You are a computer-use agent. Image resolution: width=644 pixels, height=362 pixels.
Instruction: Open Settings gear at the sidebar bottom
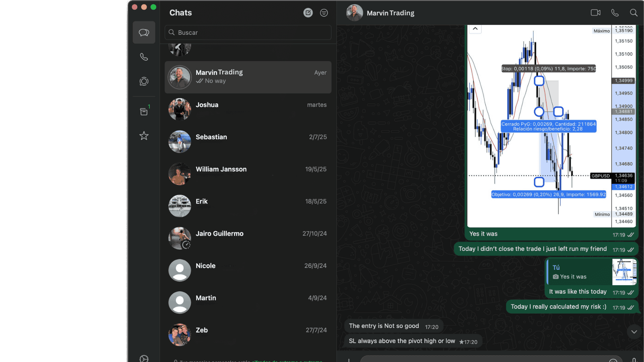(x=144, y=358)
